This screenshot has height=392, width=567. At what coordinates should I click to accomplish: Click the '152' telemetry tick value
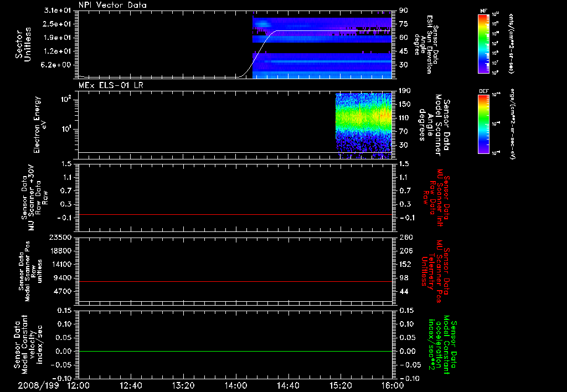coord(405,264)
